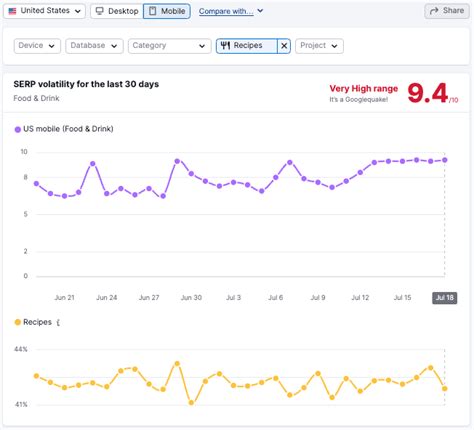Click the 41% axis label
474x430 pixels.
point(21,404)
